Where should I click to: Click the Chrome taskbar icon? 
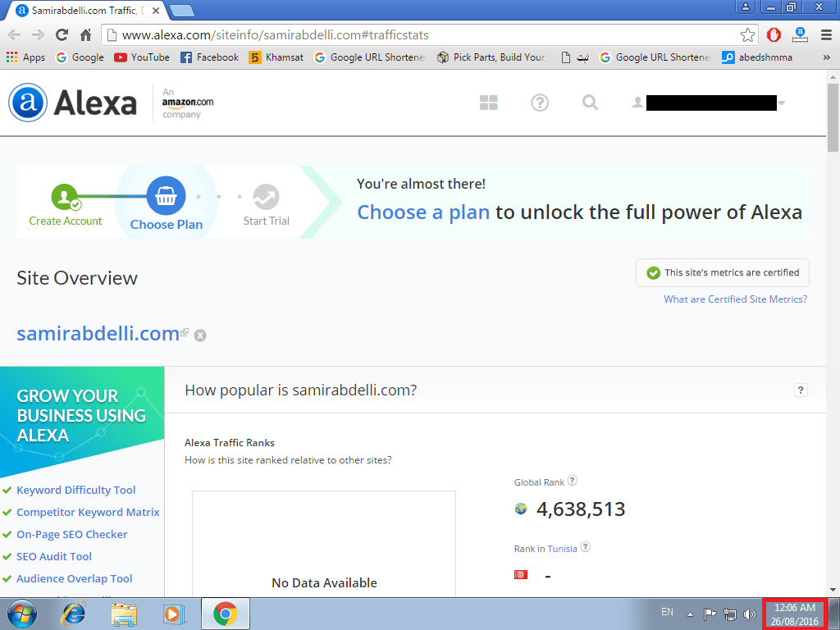click(226, 614)
